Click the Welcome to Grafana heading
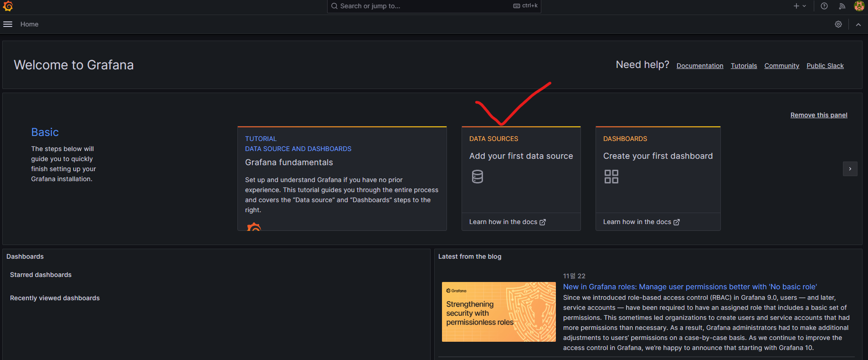868x360 pixels. (74, 65)
